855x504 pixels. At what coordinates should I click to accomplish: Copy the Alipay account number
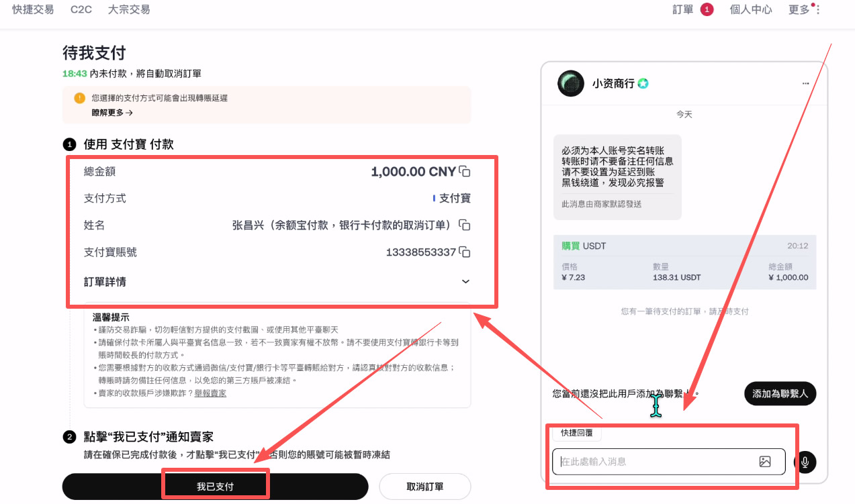tap(465, 252)
